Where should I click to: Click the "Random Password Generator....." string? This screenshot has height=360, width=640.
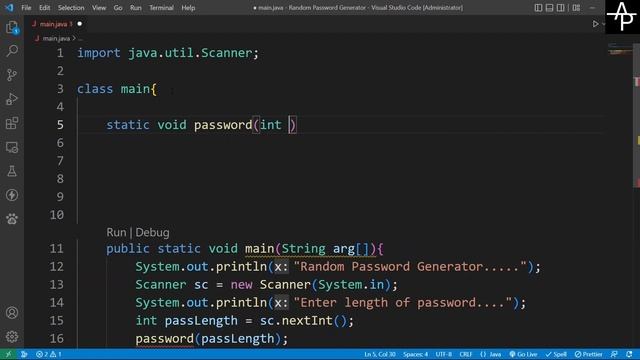[410, 267]
